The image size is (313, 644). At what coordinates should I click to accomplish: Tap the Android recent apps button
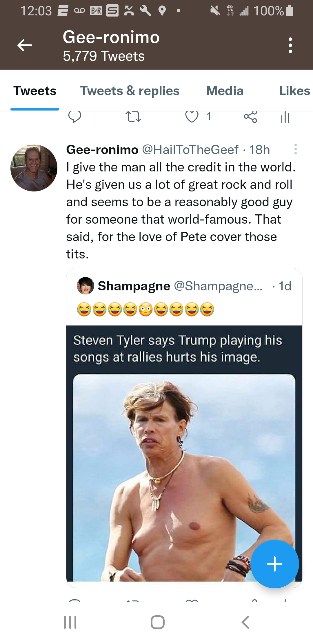click(70, 622)
